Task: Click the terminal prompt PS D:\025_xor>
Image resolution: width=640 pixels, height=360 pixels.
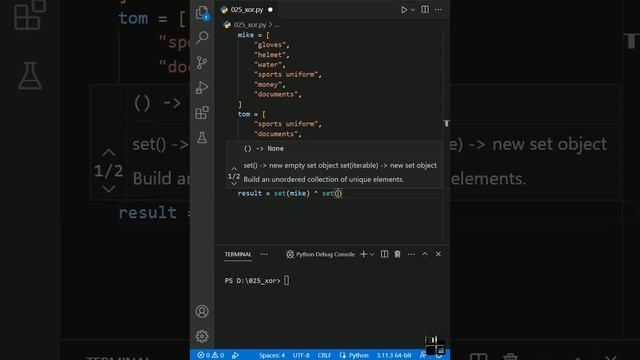Action: click(x=252, y=281)
